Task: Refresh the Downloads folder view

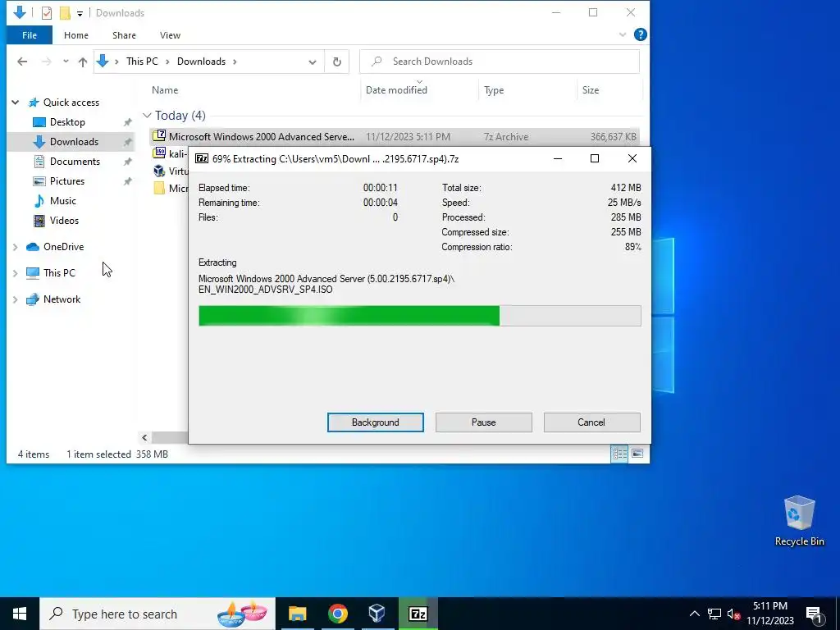Action: [x=337, y=62]
